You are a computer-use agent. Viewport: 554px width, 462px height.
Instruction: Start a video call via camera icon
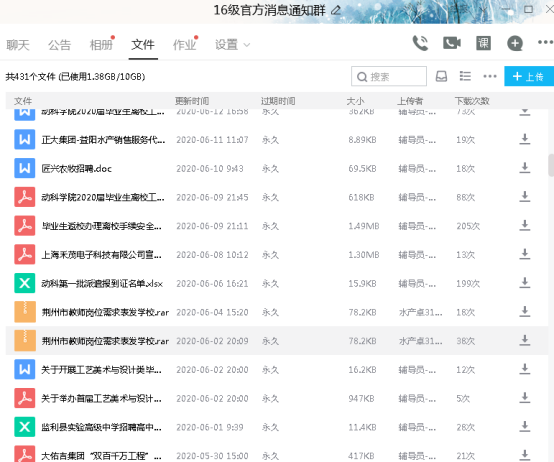(452, 43)
